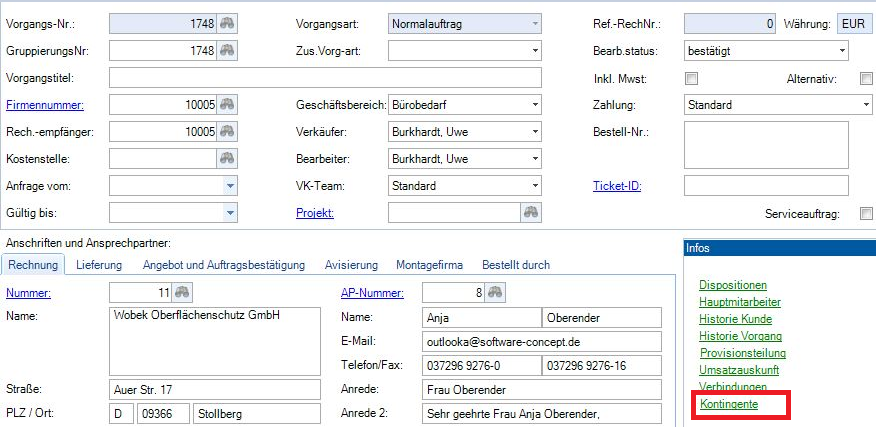This screenshot has width=876, height=427.
Task: Toggle the Alternativ checkbox
Action: [866, 78]
